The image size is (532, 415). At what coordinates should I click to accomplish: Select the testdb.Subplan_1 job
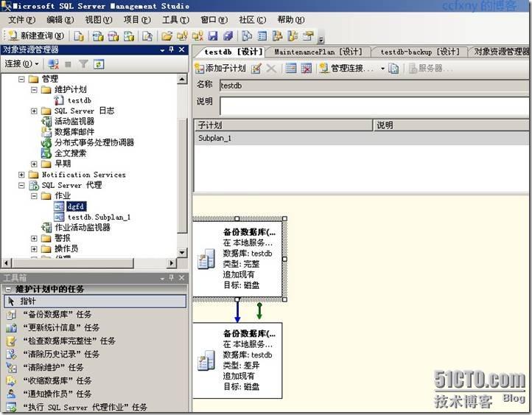tap(99, 217)
